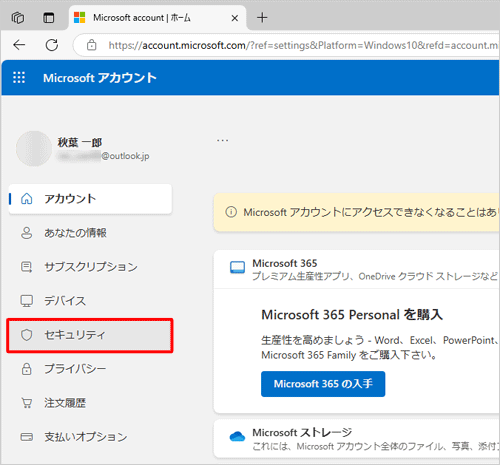Open 支払いオプション in the sidebar
Viewport: 500px width, 465px height.
pos(90,437)
